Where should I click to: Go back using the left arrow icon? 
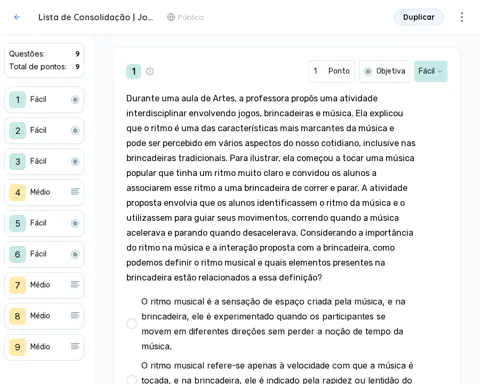(17, 17)
